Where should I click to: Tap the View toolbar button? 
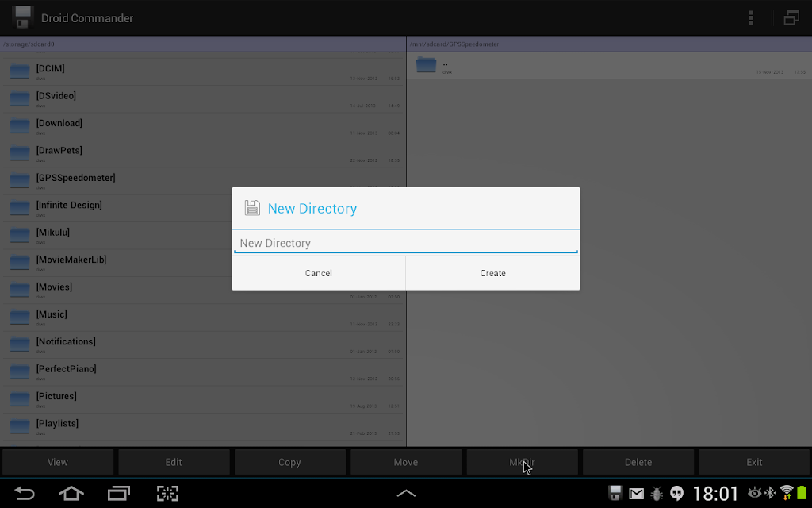click(x=57, y=462)
